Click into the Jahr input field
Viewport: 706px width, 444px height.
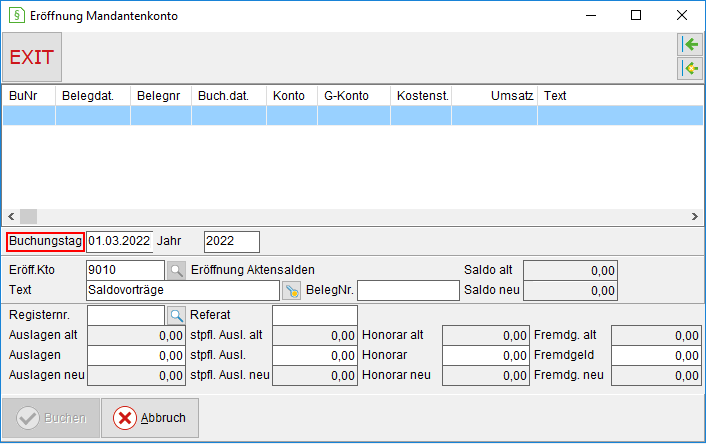231,241
